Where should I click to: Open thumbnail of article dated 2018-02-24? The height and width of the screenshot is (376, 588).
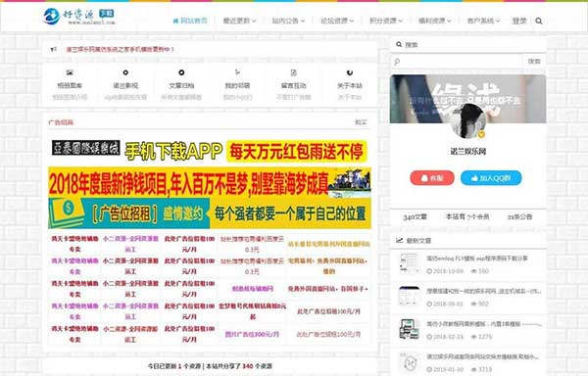(409, 329)
